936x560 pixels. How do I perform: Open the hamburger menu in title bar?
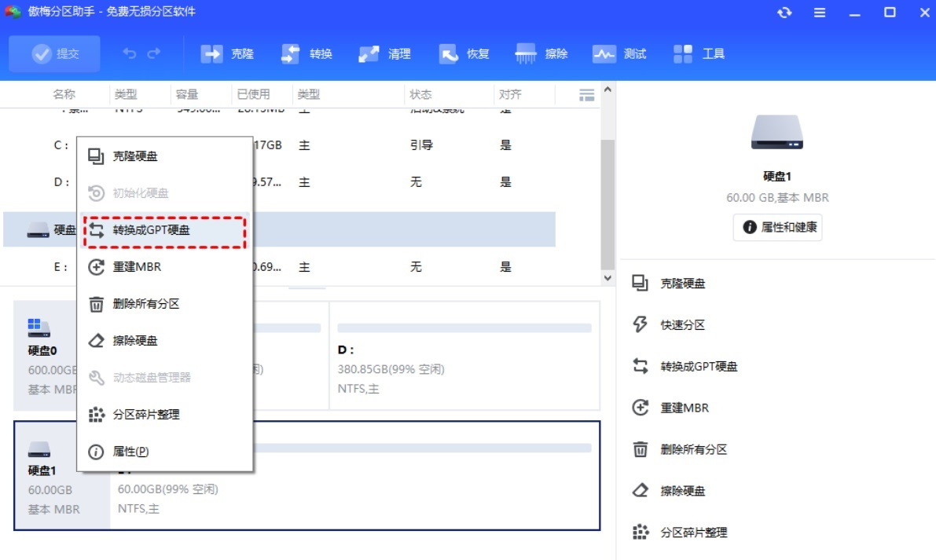click(x=818, y=13)
